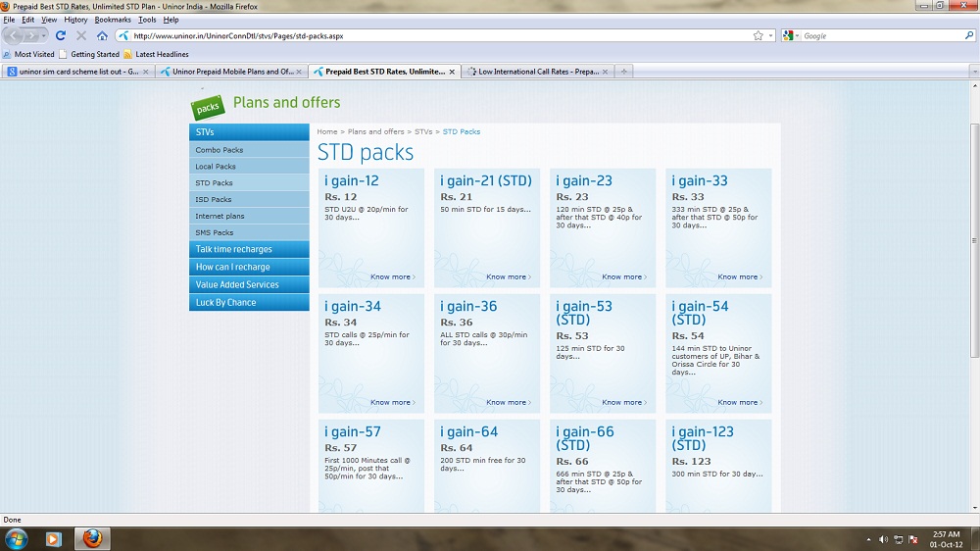The width and height of the screenshot is (980, 551).
Task: Click the Reload page icon
Action: tap(61, 35)
